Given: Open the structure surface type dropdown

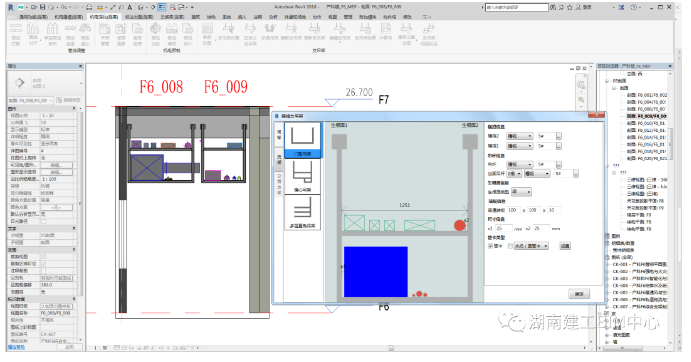Looking at the screenshot, I should [x=521, y=192].
